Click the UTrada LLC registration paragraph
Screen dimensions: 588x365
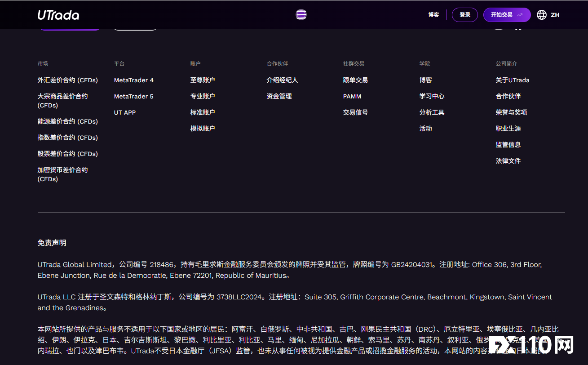[x=295, y=302]
